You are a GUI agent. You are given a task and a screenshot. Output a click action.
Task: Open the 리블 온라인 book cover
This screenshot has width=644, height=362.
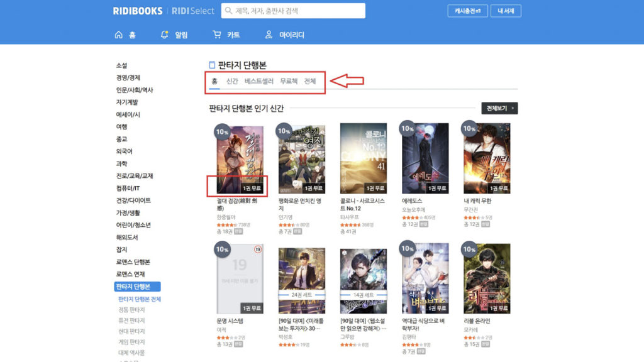(x=487, y=278)
